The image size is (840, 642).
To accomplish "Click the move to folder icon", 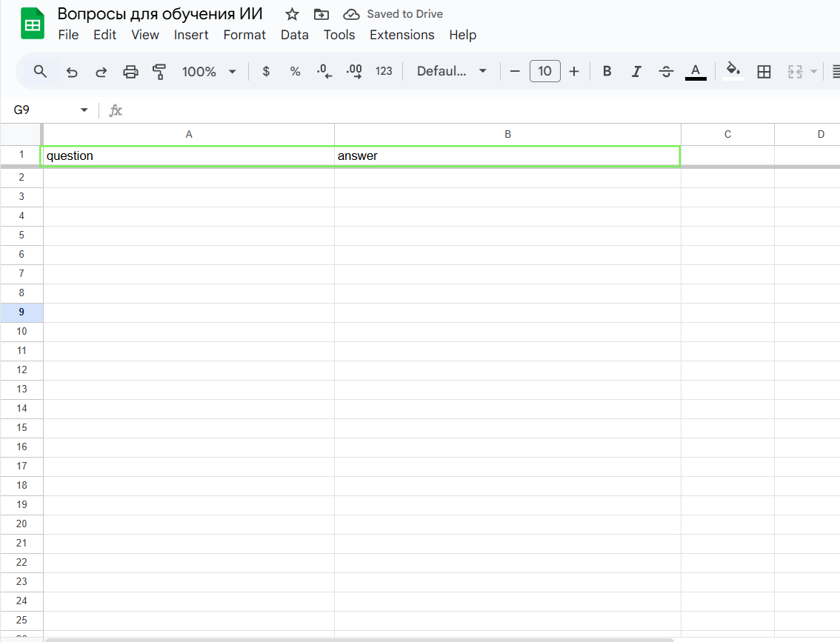I will click(321, 14).
